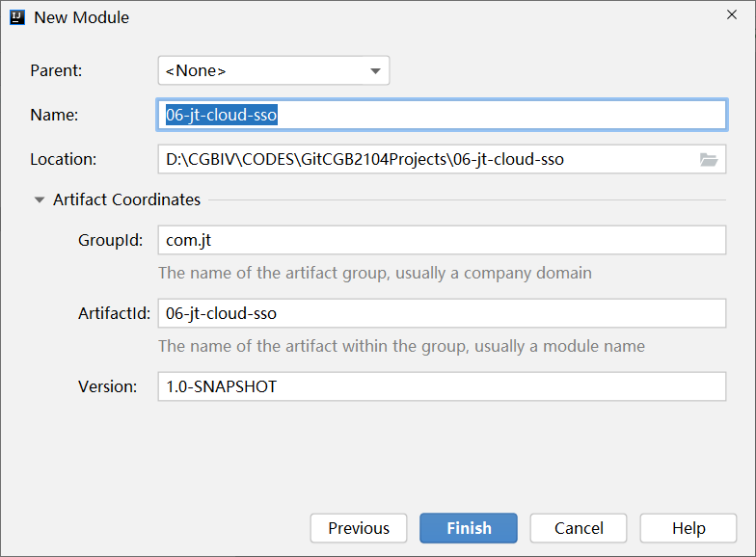Click the 'Version:' label
Viewport: 756px width, 557px height.
(108, 386)
